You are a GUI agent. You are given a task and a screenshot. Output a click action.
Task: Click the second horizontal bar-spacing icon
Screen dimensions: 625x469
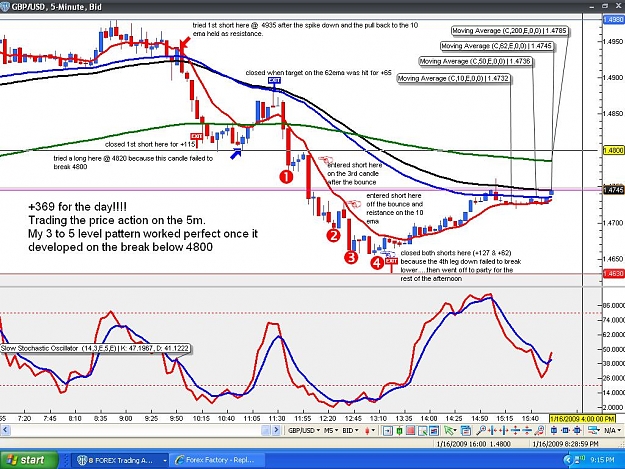point(504,430)
